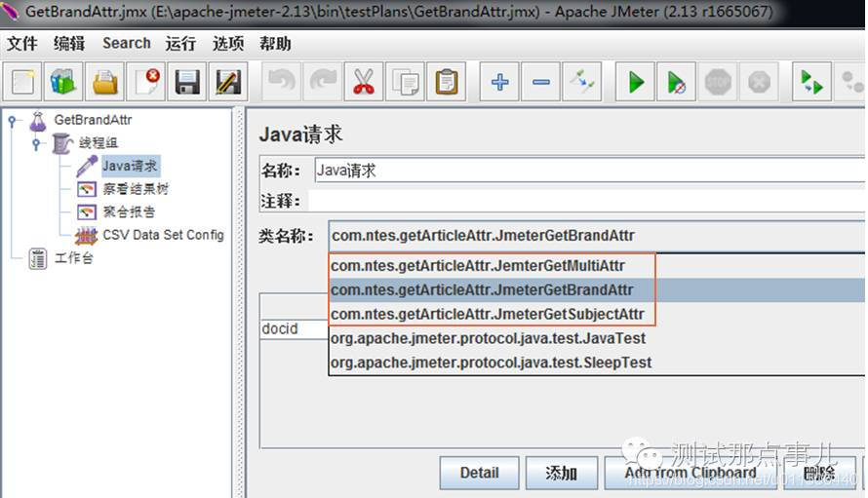Viewport: 868px width, 498px height.
Task: Save the test plan with floppy icon
Action: click(187, 82)
